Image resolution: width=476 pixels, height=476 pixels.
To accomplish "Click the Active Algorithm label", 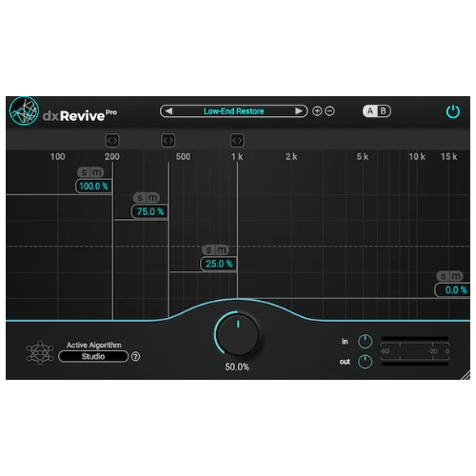I will click(94, 345).
